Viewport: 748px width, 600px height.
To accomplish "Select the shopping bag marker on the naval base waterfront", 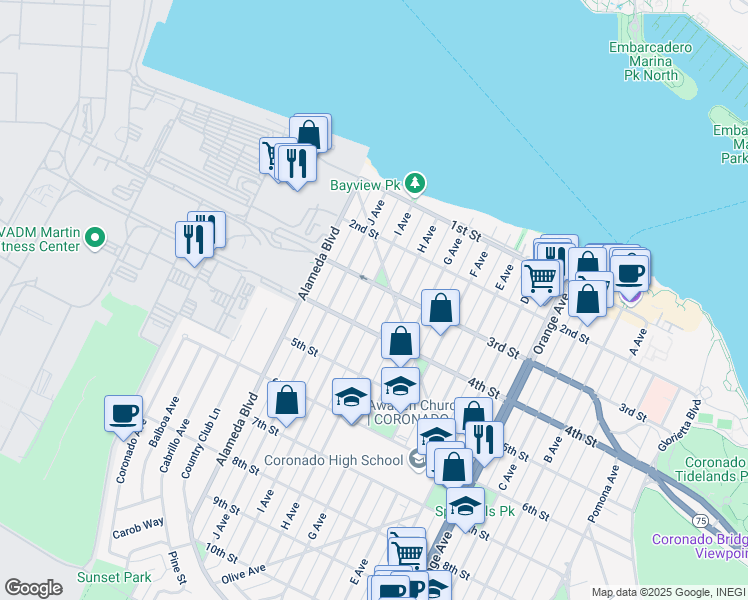I will coord(309,134).
